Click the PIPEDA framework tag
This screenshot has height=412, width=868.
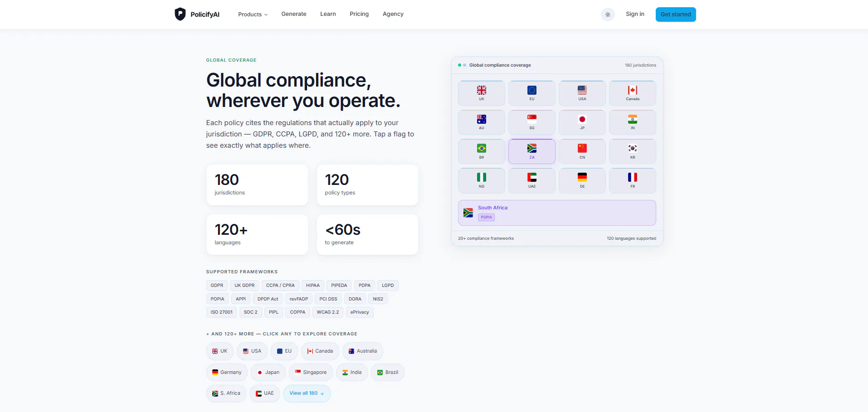(x=339, y=286)
